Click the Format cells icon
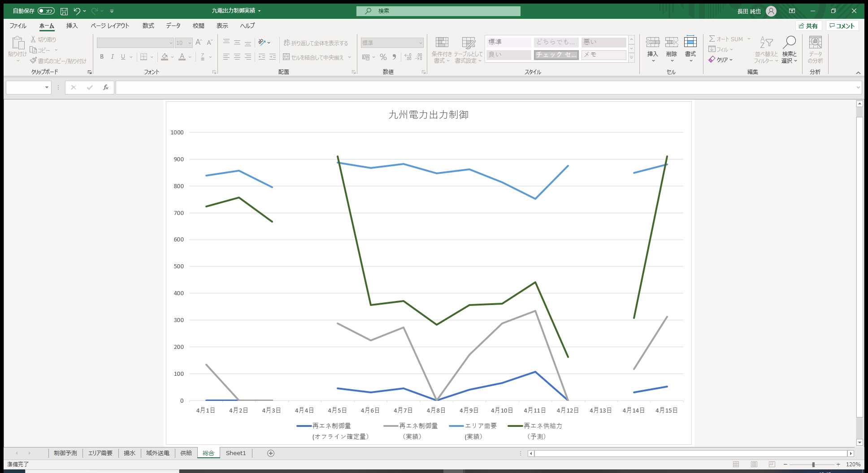Screen dimensions: 868x473 tap(690, 42)
